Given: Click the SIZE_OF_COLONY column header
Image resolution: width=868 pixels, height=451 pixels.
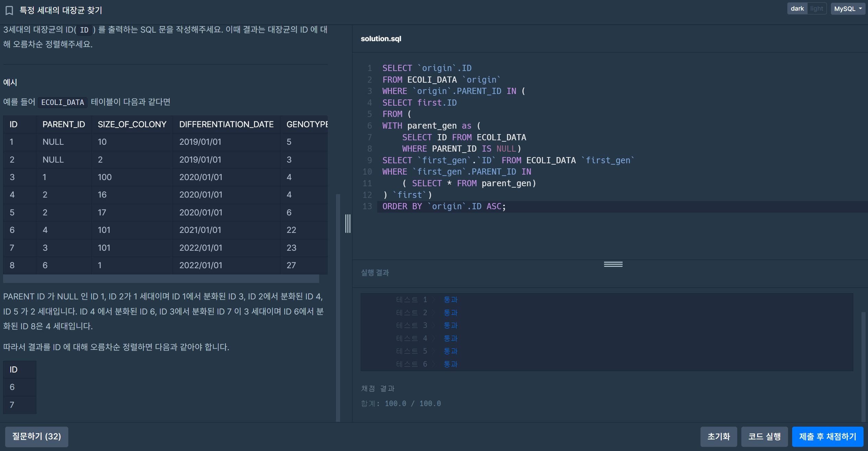Looking at the screenshot, I should [x=132, y=124].
